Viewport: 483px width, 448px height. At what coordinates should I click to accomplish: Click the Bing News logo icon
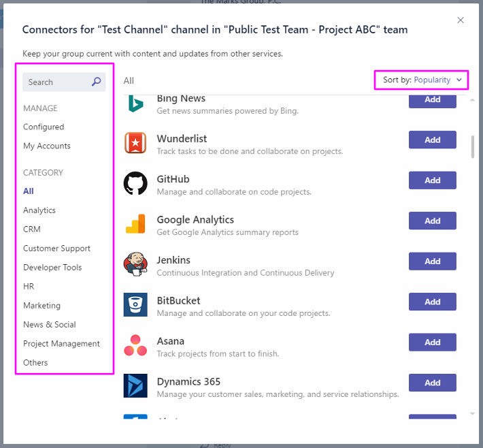(x=135, y=103)
